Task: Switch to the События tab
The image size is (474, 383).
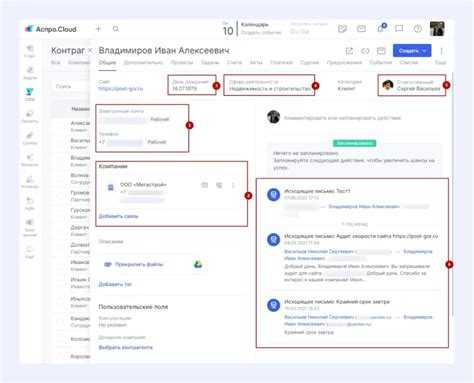Action: (381, 63)
